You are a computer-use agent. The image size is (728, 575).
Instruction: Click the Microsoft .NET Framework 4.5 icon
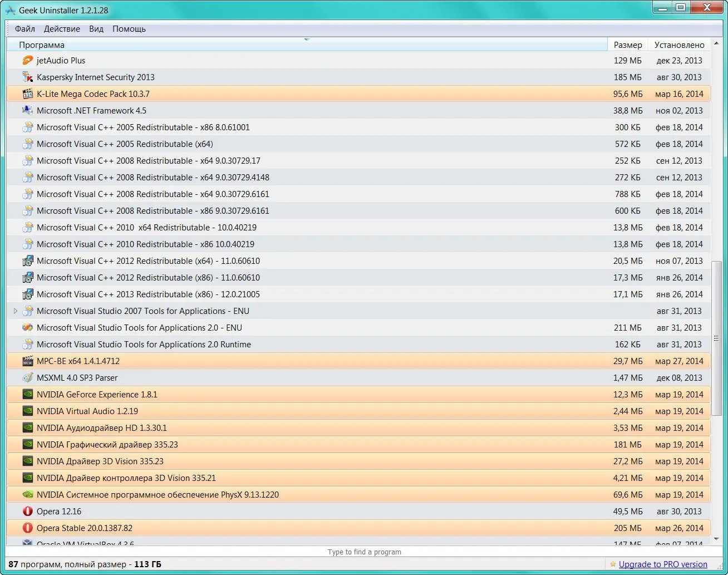click(x=27, y=110)
